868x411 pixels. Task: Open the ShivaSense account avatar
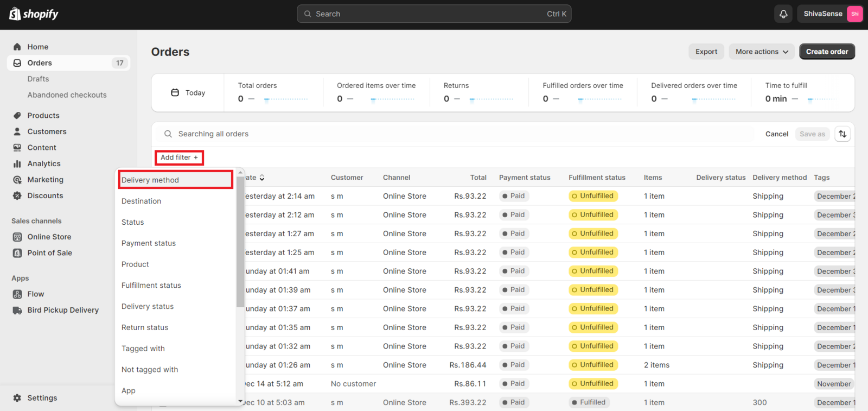click(855, 14)
